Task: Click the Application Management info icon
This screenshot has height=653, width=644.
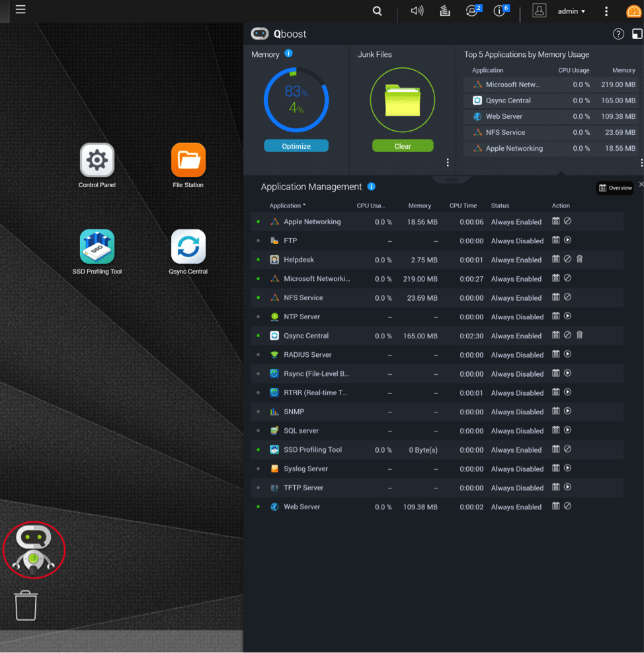Action: click(371, 186)
